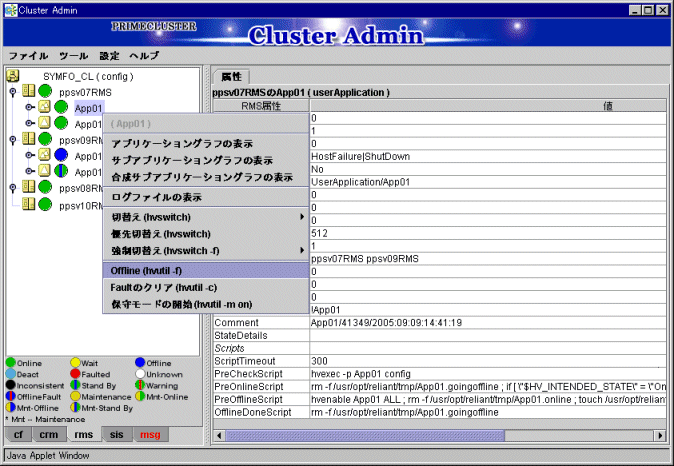Viewport: 674px width, 466px height.
Task: Click the ppsv10RMS node book icon
Action: (28, 204)
